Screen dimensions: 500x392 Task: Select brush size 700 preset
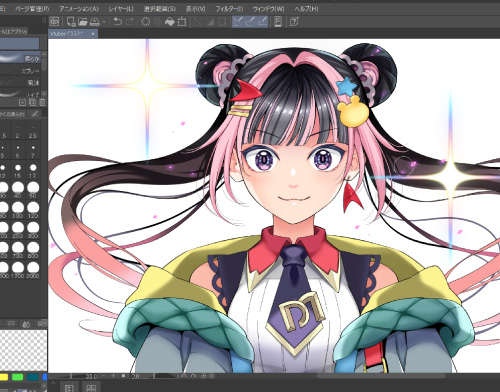click(18, 250)
